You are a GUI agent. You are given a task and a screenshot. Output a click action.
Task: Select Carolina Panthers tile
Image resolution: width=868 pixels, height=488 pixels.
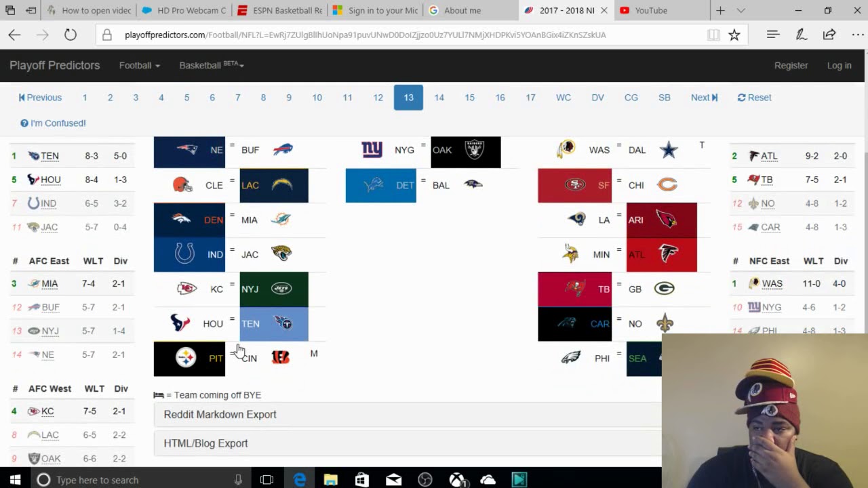[x=575, y=323]
